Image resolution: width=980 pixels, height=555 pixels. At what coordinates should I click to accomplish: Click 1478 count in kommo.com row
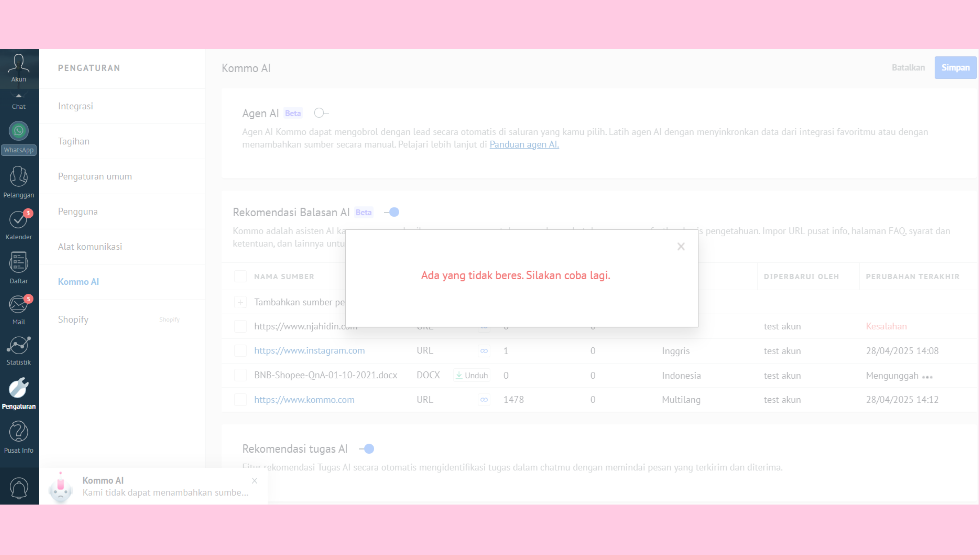click(513, 400)
